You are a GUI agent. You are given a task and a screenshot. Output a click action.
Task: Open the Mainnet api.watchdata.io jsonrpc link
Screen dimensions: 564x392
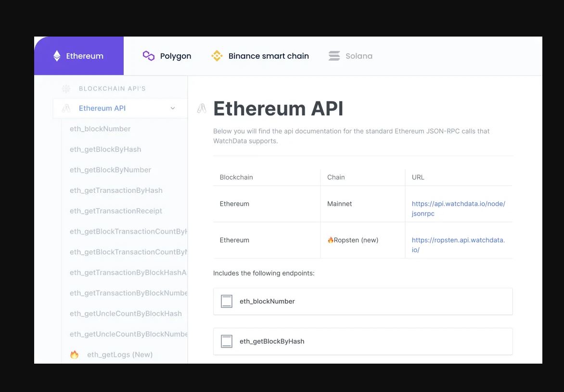click(459, 209)
